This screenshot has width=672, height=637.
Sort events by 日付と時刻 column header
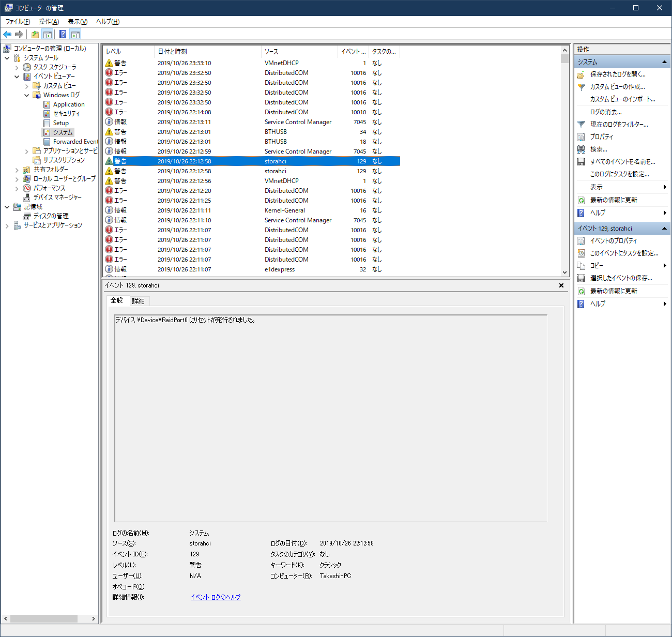click(208, 52)
